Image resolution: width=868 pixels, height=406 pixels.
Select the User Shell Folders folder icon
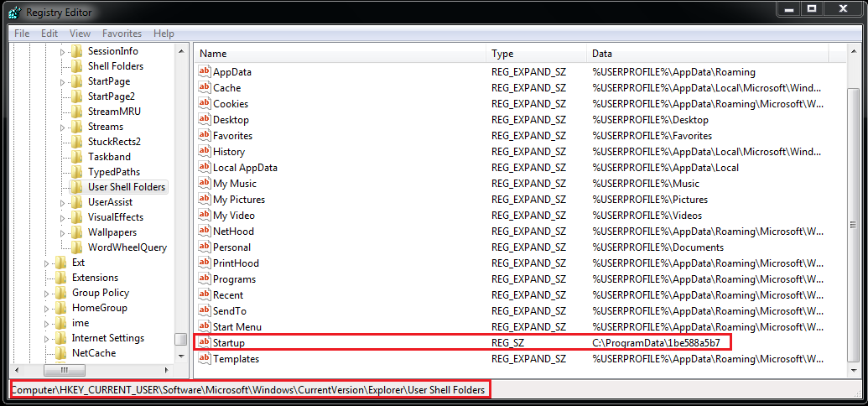[x=77, y=187]
